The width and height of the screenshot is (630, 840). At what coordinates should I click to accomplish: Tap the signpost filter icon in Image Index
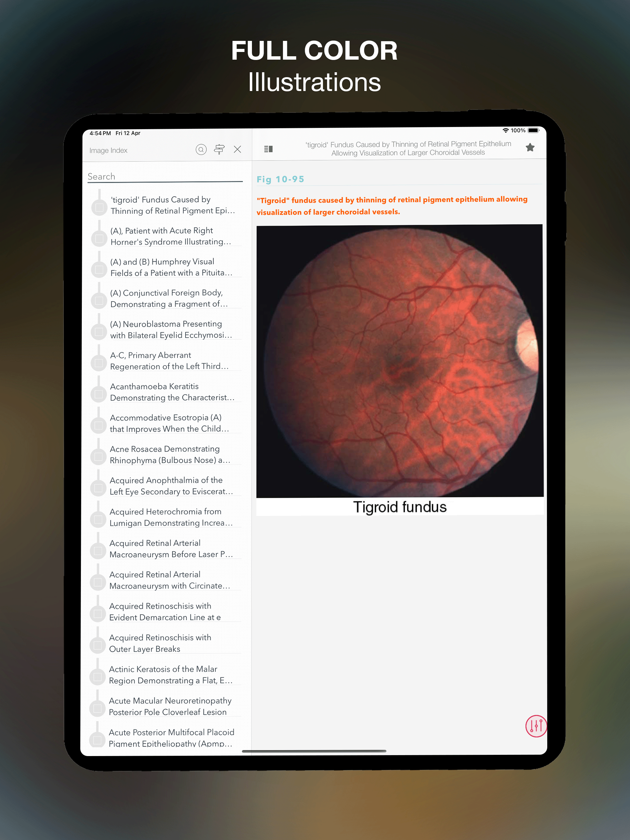tap(219, 149)
